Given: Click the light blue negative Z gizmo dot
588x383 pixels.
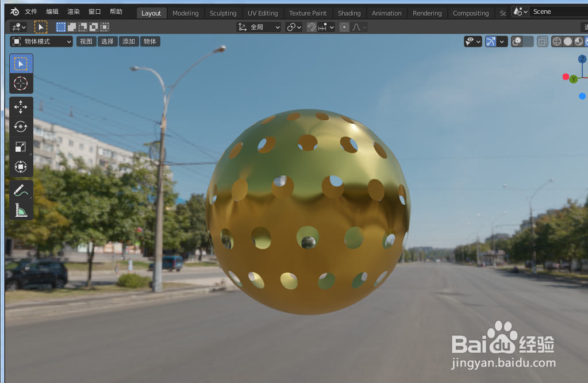Looking at the screenshot, I should click(x=582, y=97).
